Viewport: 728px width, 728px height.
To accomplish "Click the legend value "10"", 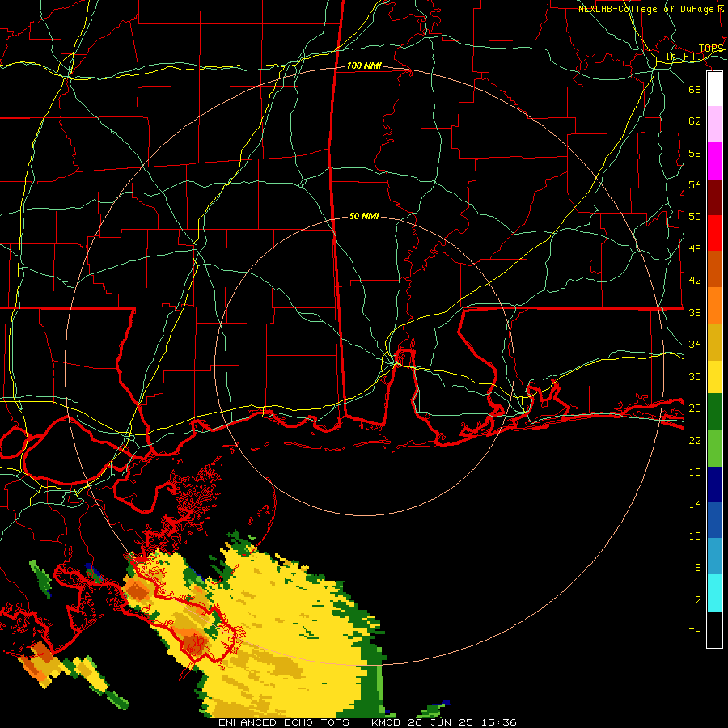I will pyautogui.click(x=695, y=535).
